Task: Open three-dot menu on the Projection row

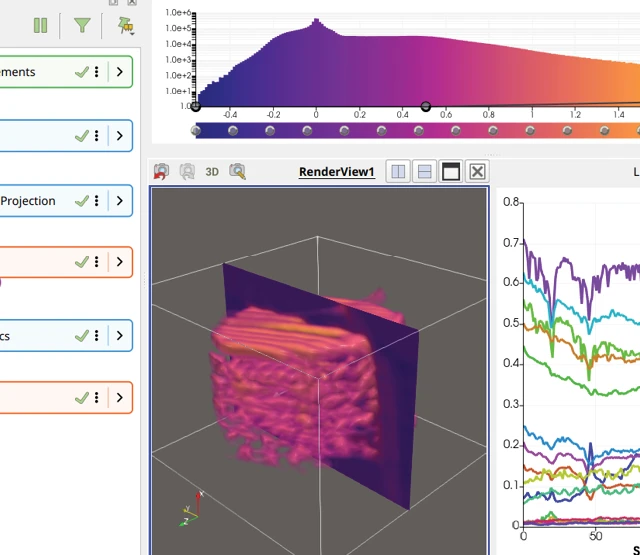Action: 97,200
